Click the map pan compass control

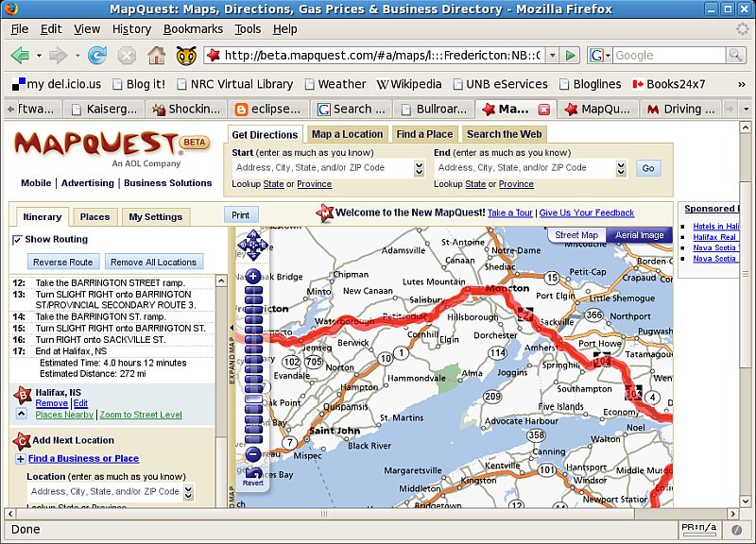[253, 245]
